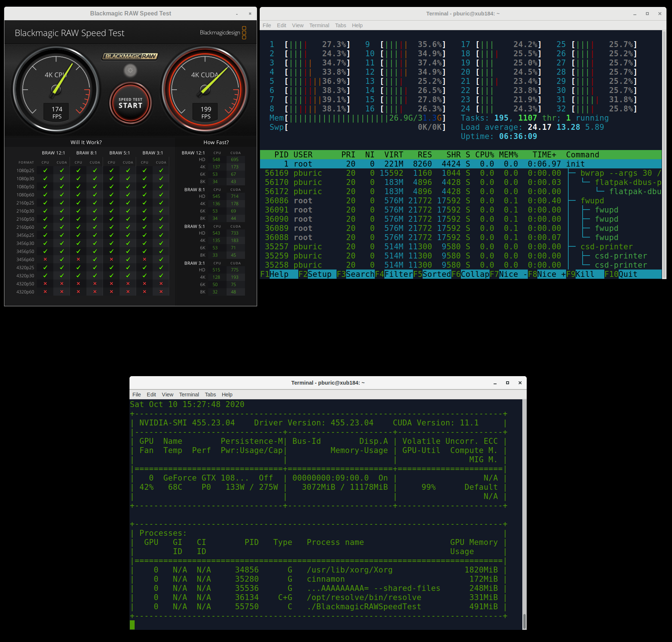Minimize the Blackmagic RAW Speed Test window
672x642 pixels.
[237, 14]
